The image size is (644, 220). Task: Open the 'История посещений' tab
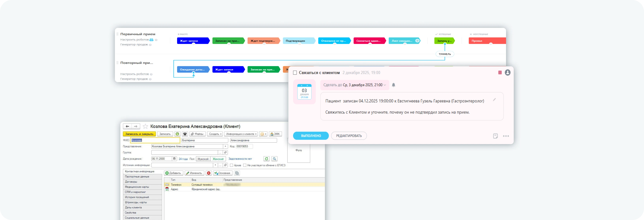pos(137,197)
